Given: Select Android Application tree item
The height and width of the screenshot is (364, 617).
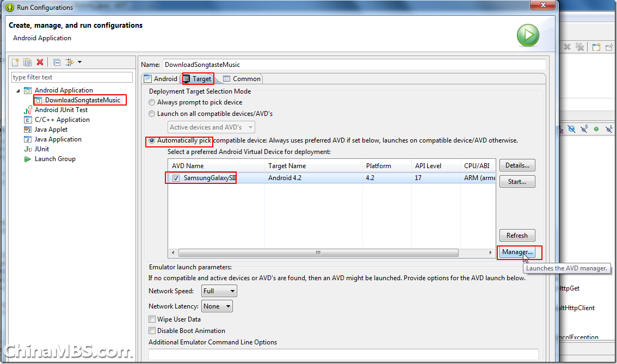Looking at the screenshot, I should point(64,90).
